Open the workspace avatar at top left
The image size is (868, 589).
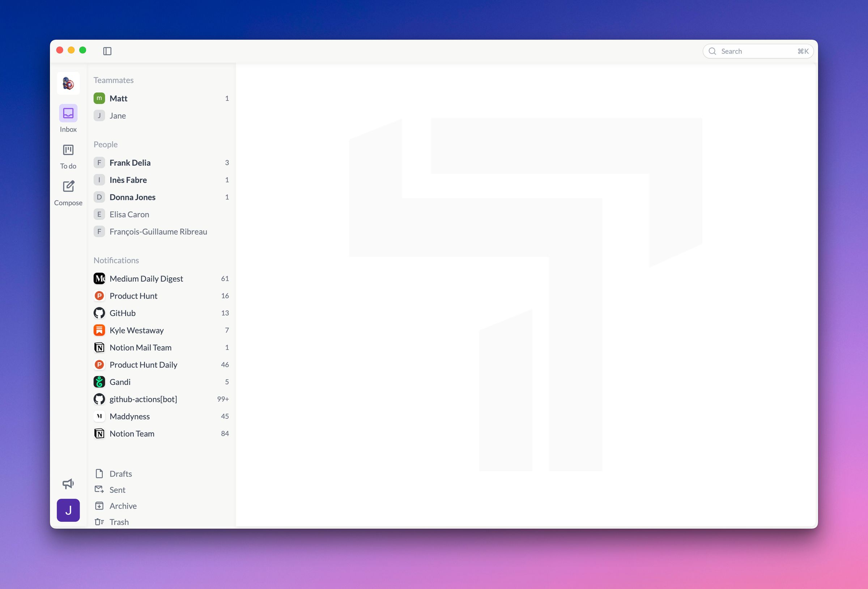pyautogui.click(x=68, y=83)
